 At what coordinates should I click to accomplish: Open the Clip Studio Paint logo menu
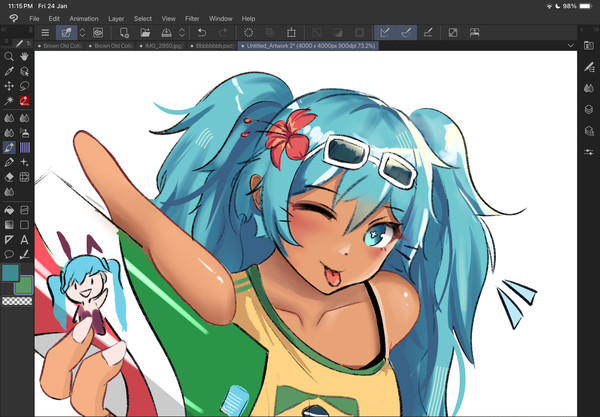coord(14,18)
